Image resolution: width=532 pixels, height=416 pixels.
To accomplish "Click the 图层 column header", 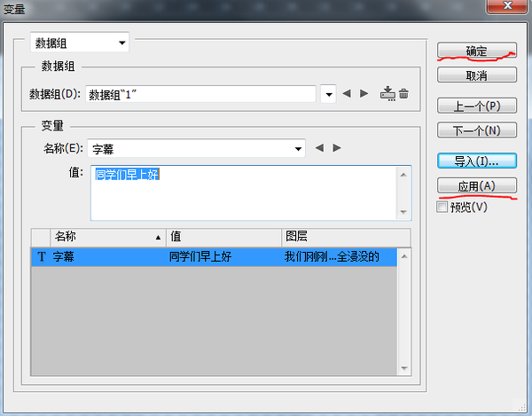I will tap(346, 237).
